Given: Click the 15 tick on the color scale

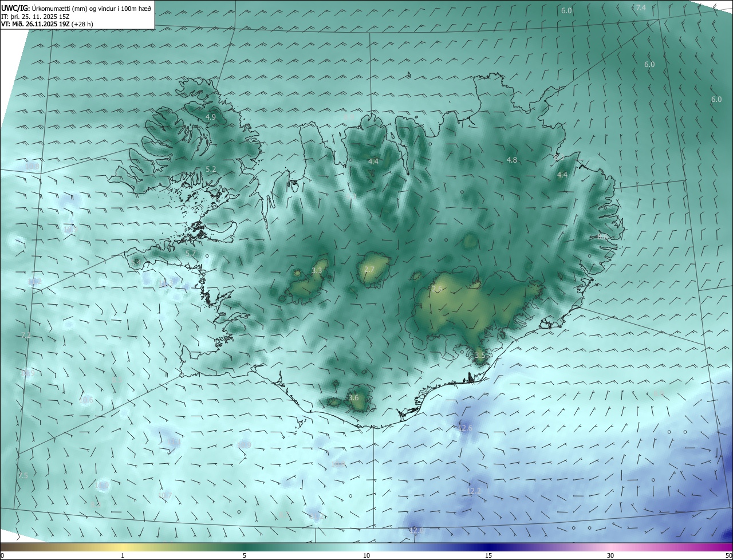Looking at the screenshot, I should 488,555.
